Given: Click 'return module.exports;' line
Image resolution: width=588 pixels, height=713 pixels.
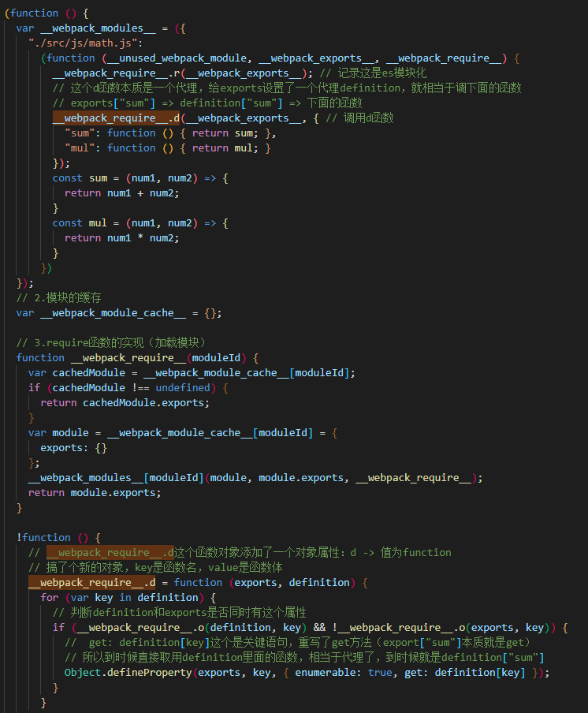Looking at the screenshot, I should [x=95, y=493].
